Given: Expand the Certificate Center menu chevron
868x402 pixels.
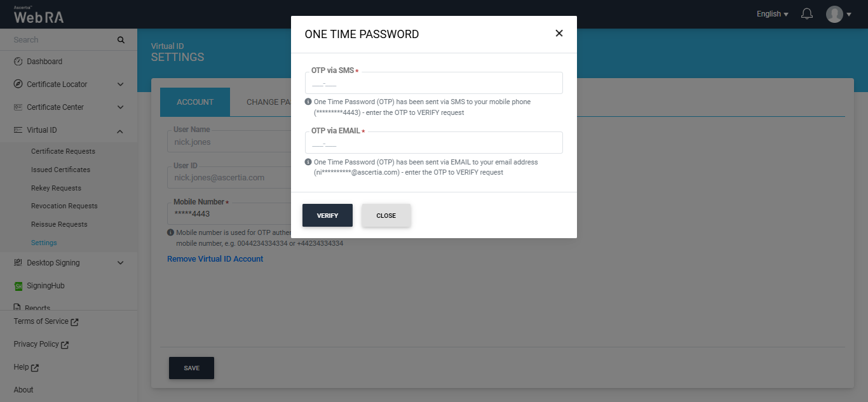Looking at the screenshot, I should 121,107.
